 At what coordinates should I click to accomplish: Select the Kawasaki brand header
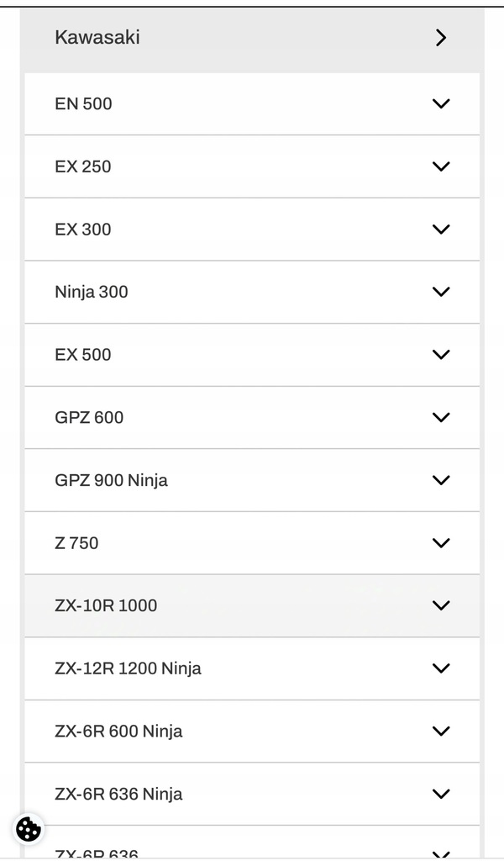point(252,38)
